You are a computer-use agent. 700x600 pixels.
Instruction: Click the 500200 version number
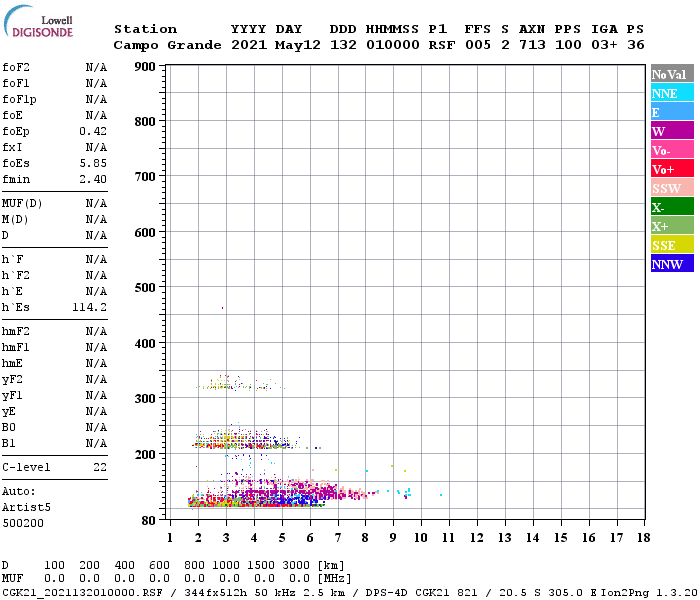[23, 523]
